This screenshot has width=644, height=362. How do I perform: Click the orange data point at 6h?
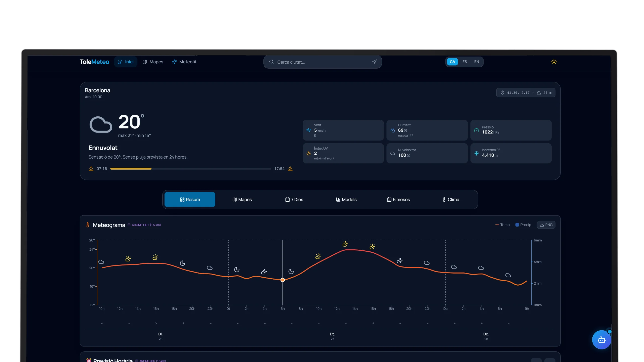[283, 280]
